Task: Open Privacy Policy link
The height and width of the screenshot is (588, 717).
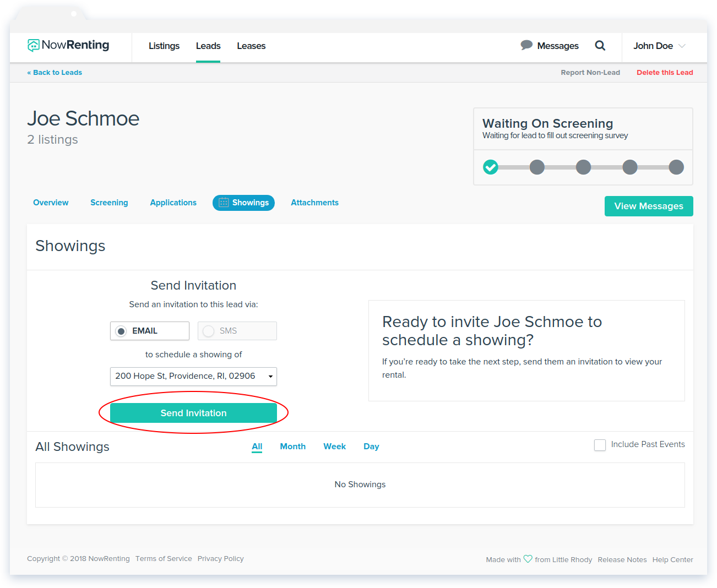Action: click(220, 558)
